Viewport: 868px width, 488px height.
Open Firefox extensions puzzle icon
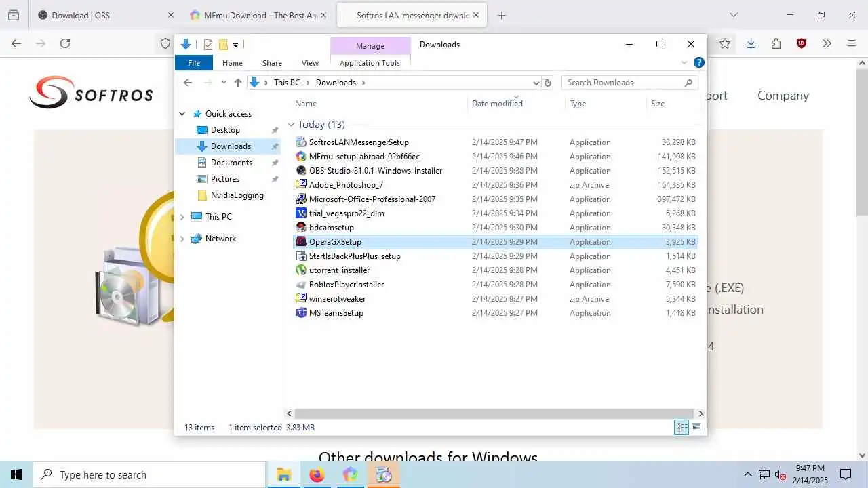[x=776, y=43]
